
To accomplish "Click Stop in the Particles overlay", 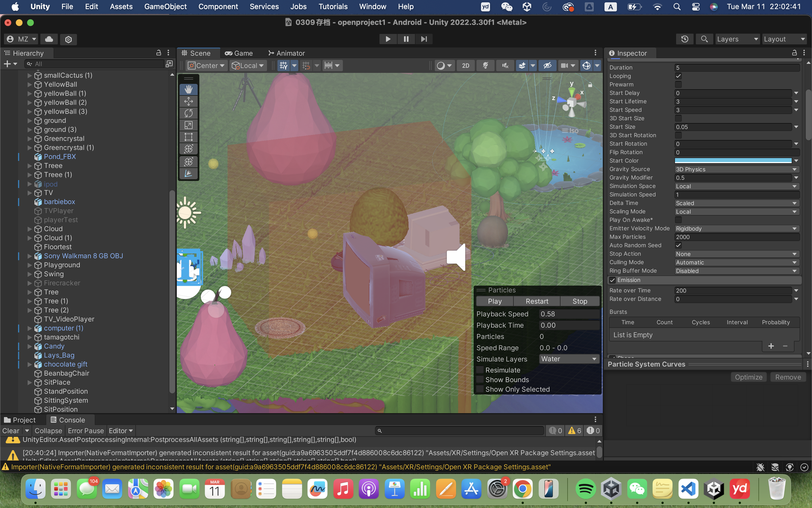I will pos(580,301).
